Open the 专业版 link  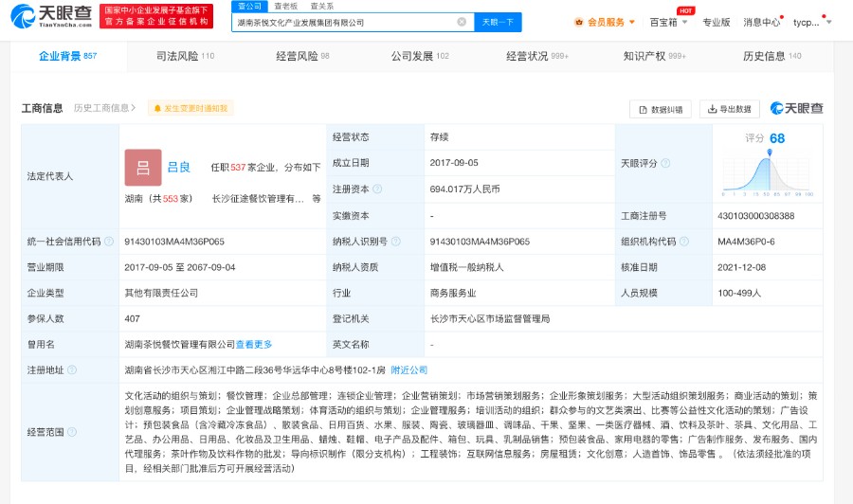click(716, 23)
